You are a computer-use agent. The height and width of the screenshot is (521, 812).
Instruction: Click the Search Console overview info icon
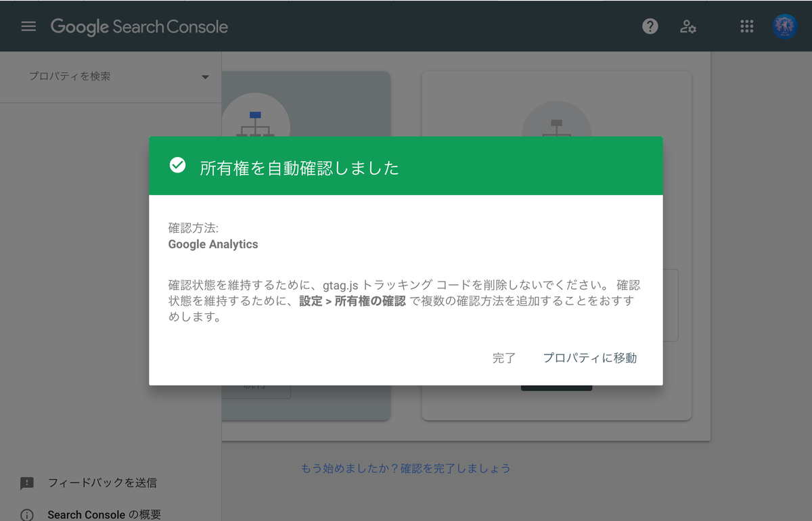coord(27,515)
